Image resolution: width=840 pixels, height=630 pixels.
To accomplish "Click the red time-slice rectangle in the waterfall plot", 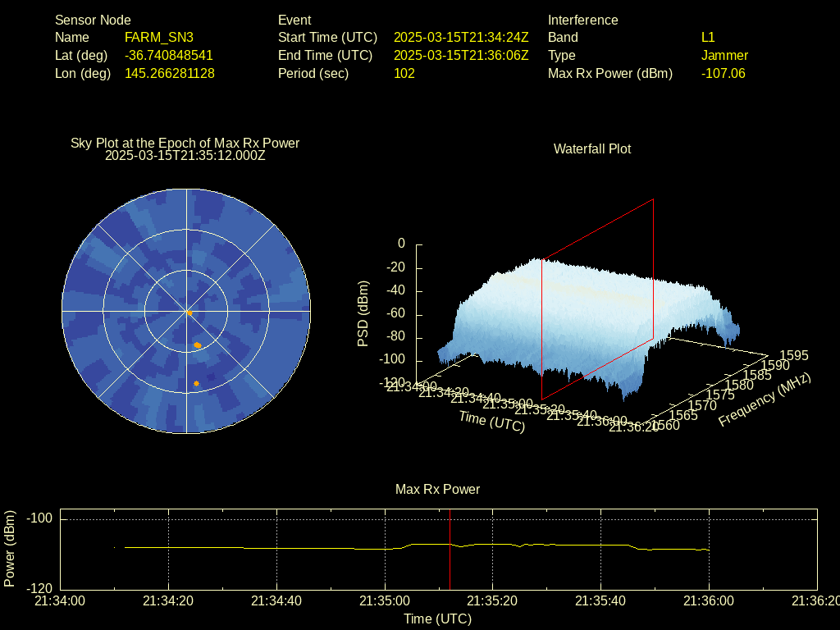I will pyautogui.click(x=597, y=295).
